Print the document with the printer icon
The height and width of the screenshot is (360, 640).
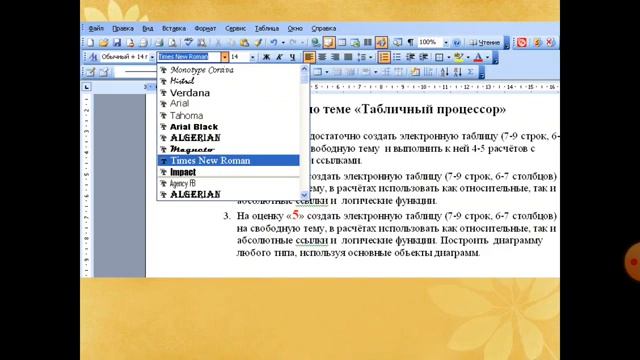click(159, 42)
